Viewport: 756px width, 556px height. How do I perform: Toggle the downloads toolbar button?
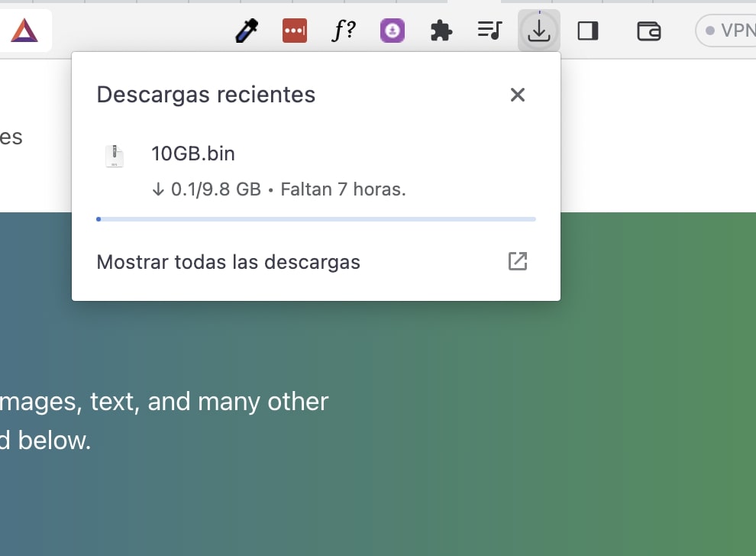click(539, 31)
